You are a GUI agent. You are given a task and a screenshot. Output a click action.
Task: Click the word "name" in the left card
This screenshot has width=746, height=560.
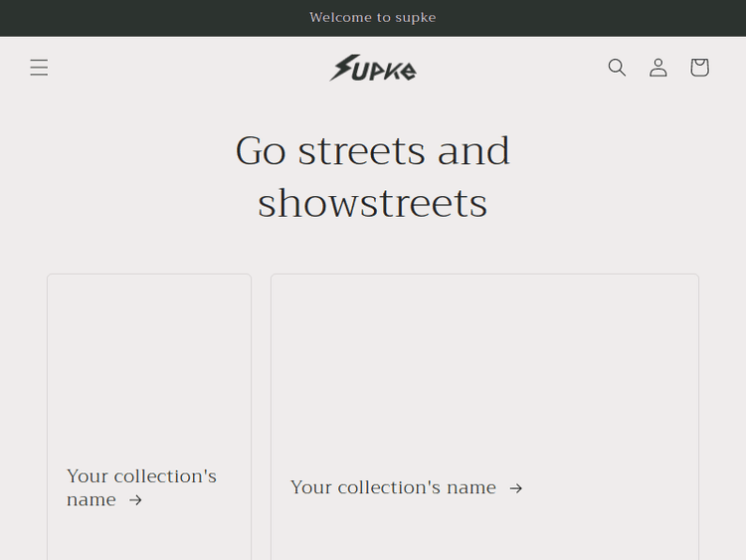[x=92, y=500]
